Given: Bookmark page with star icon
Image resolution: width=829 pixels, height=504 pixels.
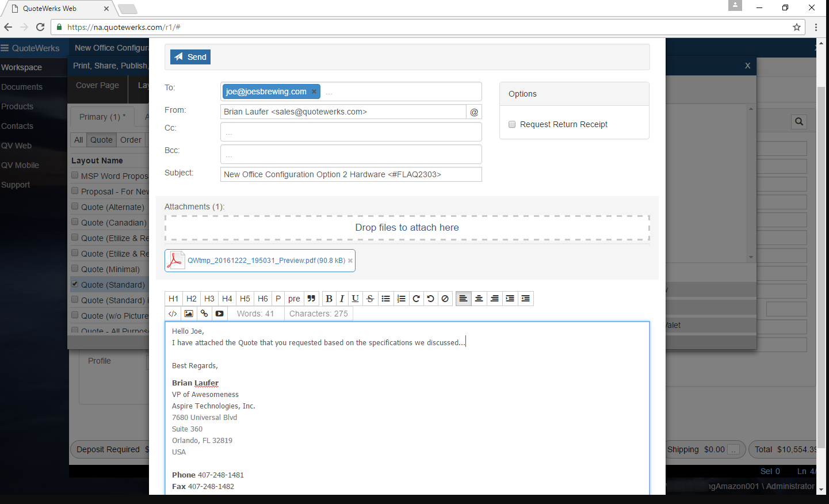Looking at the screenshot, I should [797, 27].
